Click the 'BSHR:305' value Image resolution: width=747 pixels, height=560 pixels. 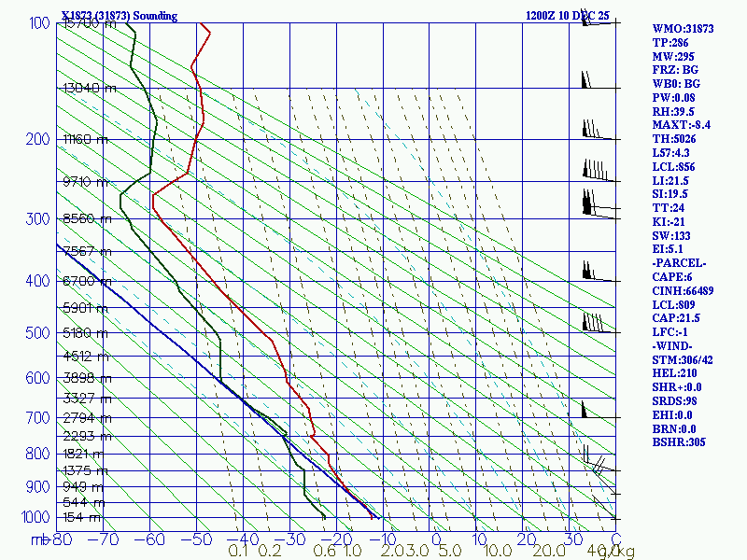click(679, 441)
